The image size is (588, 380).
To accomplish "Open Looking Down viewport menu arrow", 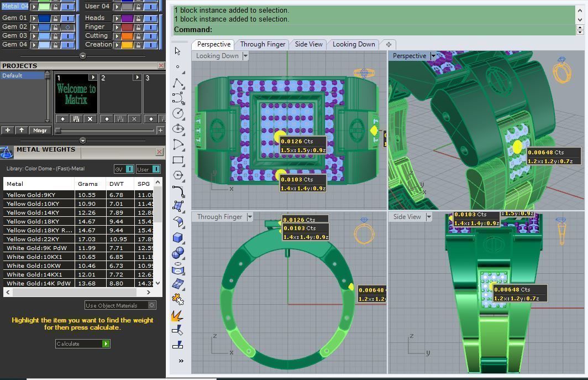I will pyautogui.click(x=245, y=56).
